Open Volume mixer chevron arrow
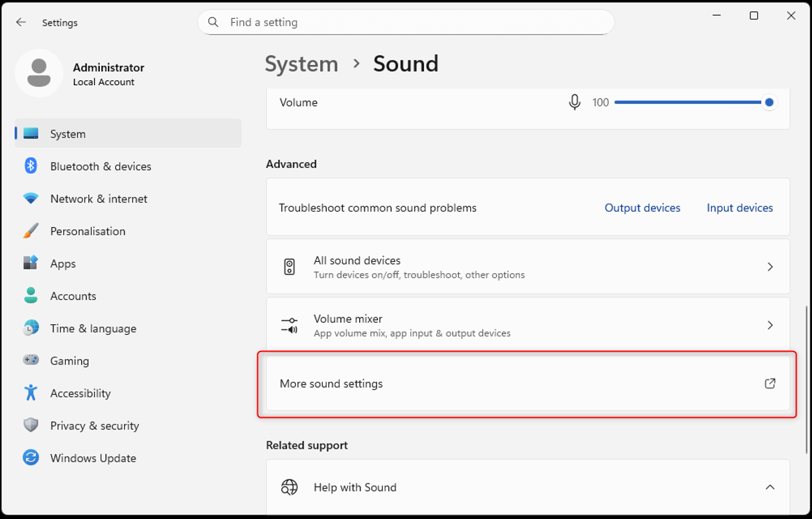The height and width of the screenshot is (519, 812). pos(770,325)
